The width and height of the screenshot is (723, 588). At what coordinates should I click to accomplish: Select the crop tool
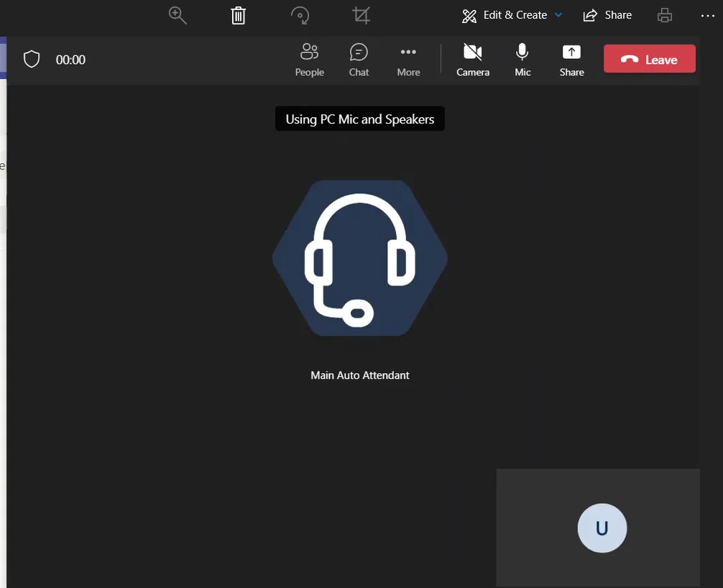(x=361, y=15)
